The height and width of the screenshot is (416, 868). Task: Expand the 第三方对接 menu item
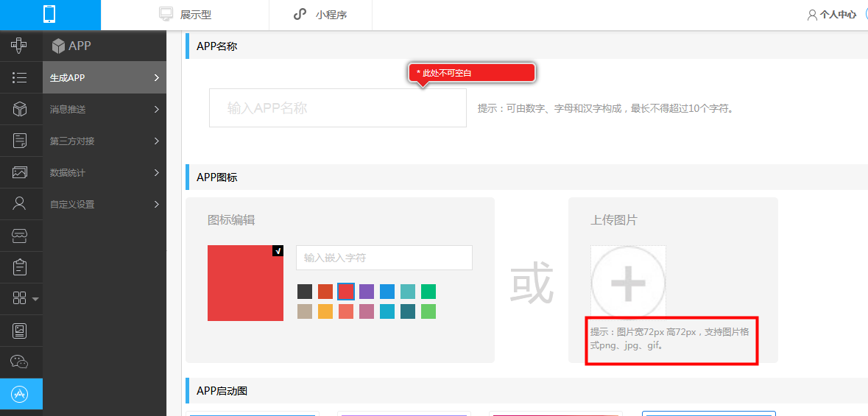pyautogui.click(x=105, y=141)
